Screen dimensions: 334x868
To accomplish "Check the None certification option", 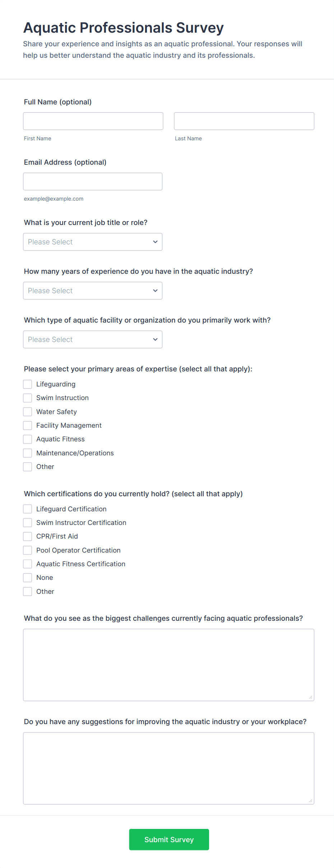I will [x=28, y=578].
